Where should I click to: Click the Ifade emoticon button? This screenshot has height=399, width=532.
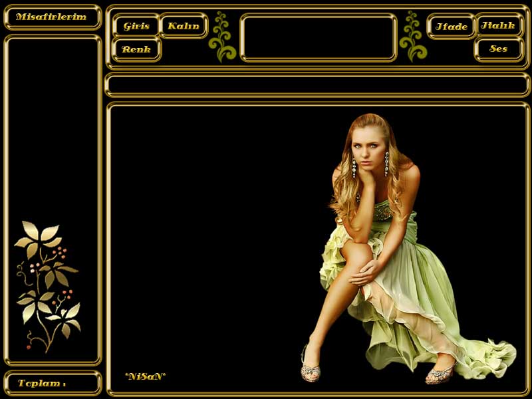[452, 27]
